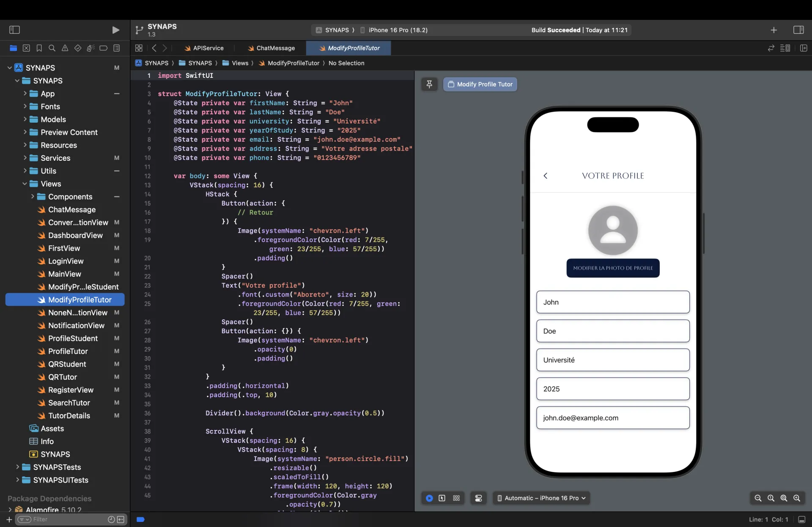Click the plus Library button
This screenshot has height=527, width=812.
774,30
